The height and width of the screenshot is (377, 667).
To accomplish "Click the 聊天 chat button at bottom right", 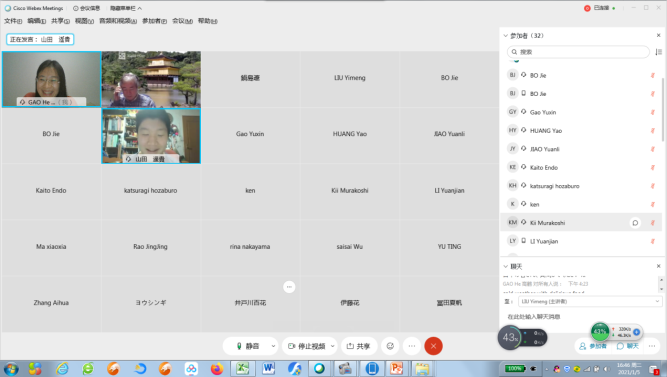I will point(628,346).
